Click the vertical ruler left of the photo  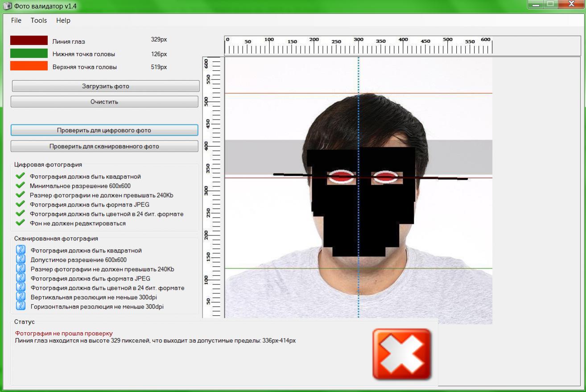(213, 187)
